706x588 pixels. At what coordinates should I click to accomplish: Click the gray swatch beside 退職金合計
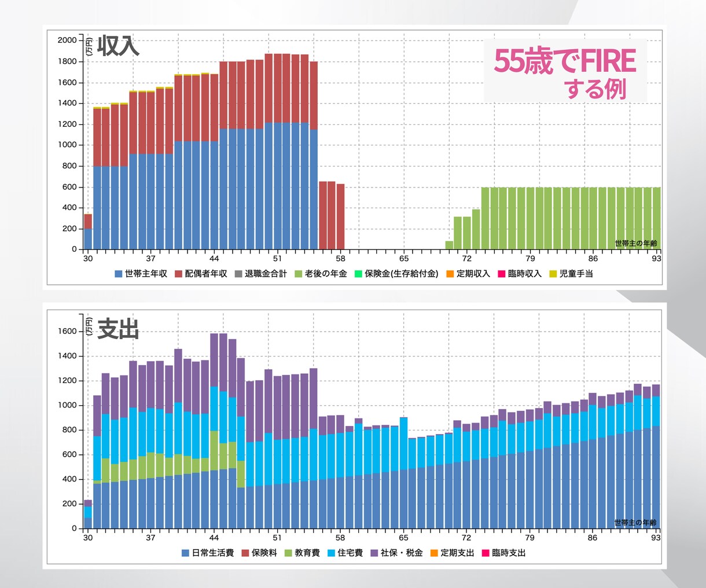[x=238, y=274]
